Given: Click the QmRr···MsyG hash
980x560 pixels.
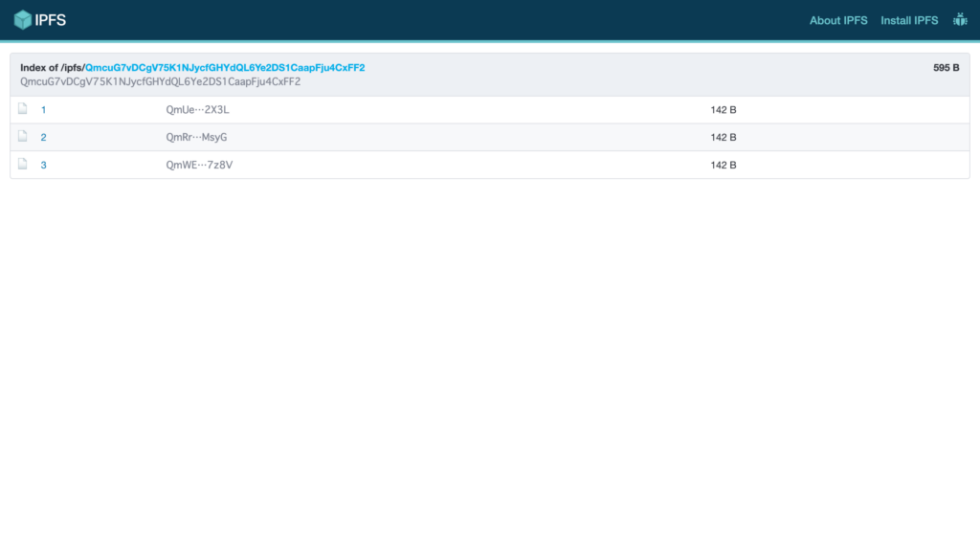Looking at the screenshot, I should 196,138.
